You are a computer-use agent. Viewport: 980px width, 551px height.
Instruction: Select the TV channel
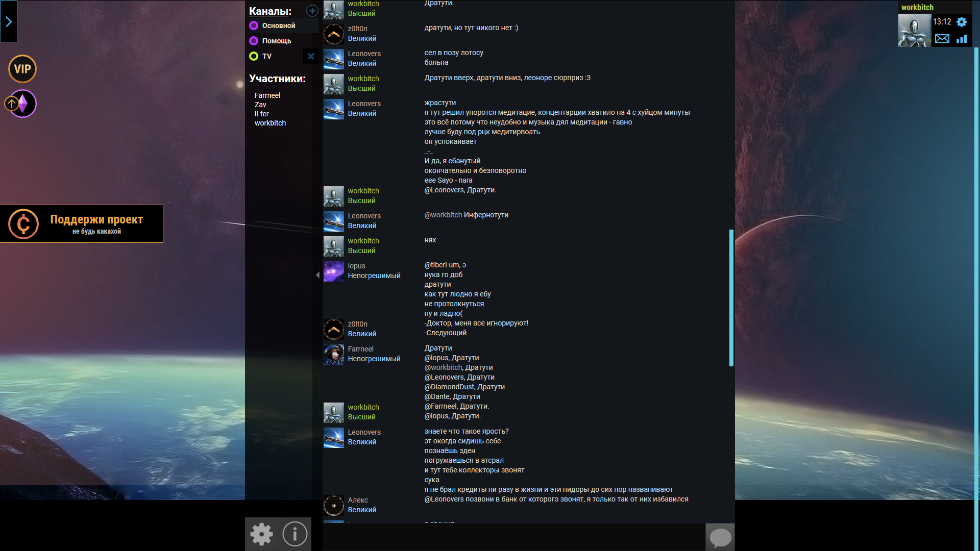click(x=266, y=56)
